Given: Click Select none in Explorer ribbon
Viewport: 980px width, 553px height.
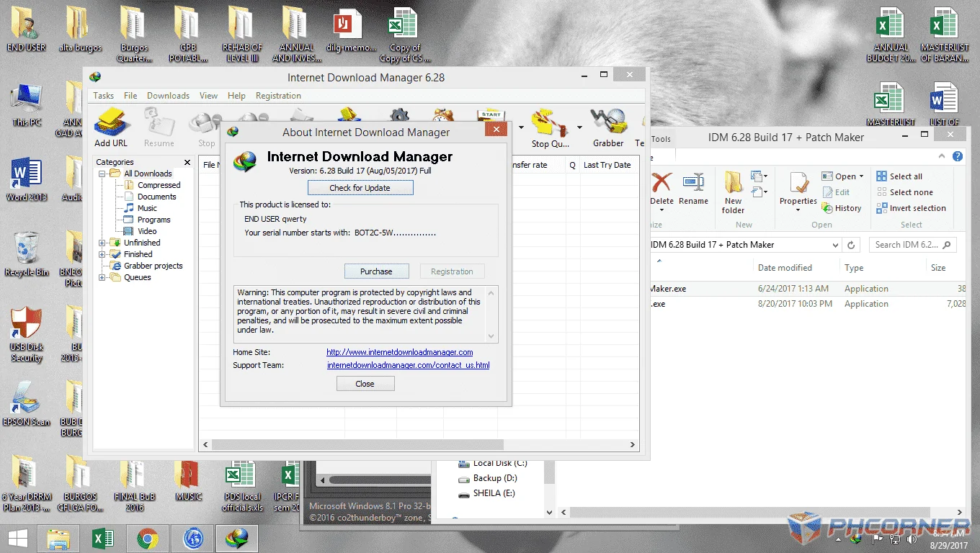Looking at the screenshot, I should tap(904, 192).
